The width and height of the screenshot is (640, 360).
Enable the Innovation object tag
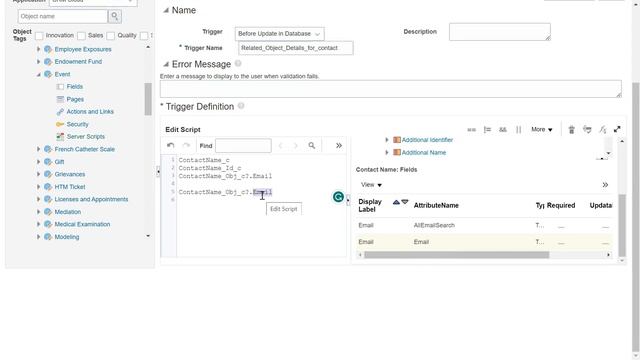[39, 36]
